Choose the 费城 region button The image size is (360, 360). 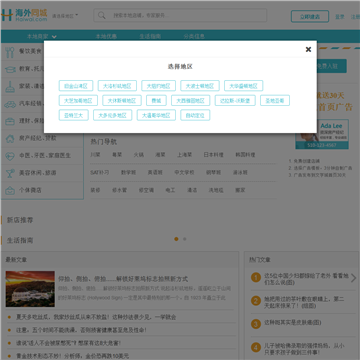[x=156, y=100]
